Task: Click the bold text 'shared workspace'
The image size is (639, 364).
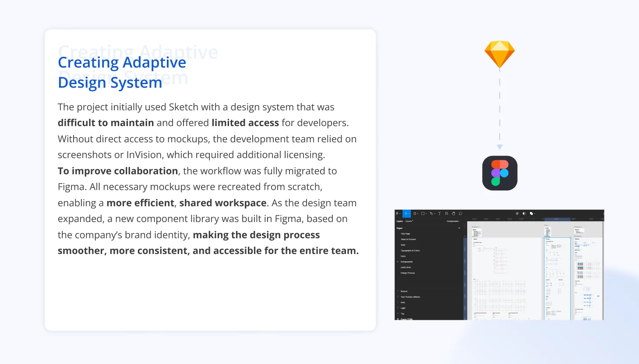Action: tap(223, 203)
